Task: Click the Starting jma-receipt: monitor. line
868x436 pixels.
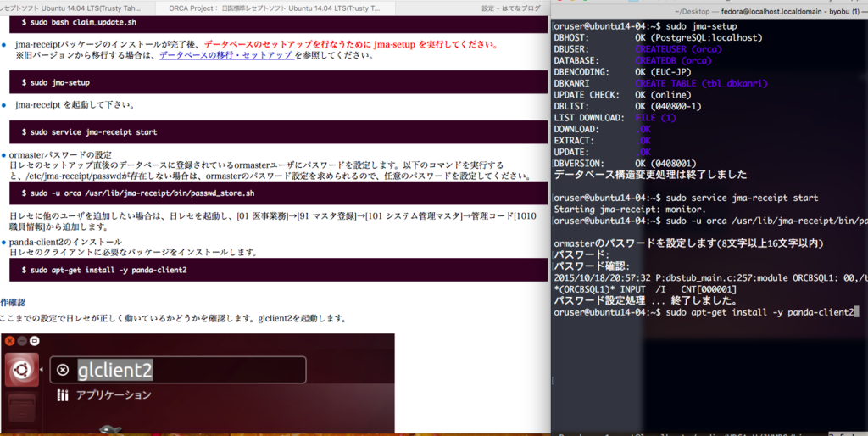Action: (x=630, y=210)
